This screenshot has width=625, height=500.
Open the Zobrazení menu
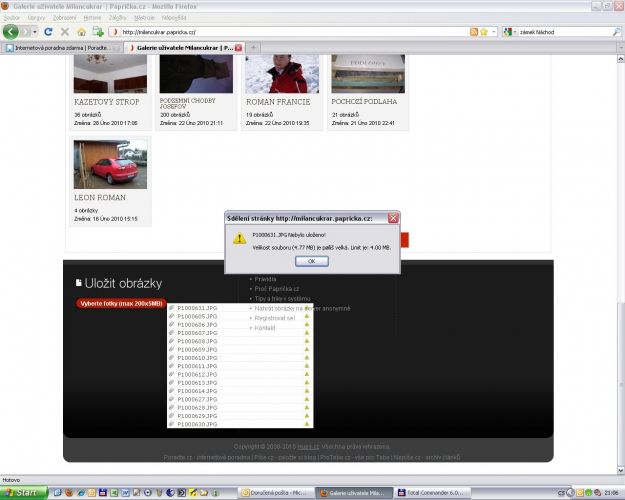[x=64, y=18]
